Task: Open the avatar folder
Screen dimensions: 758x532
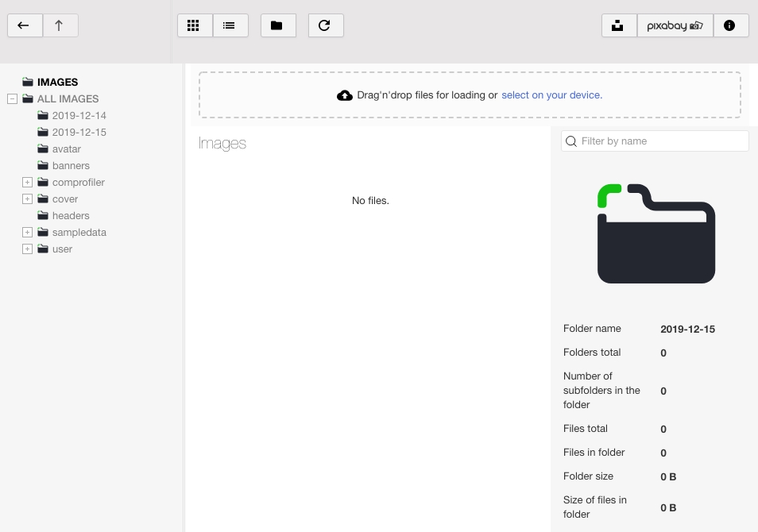Action: [66, 149]
